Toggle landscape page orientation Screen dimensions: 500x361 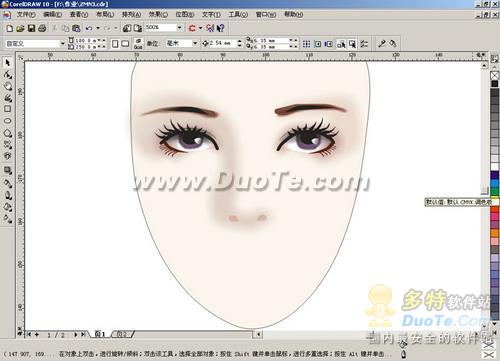(x=125, y=44)
